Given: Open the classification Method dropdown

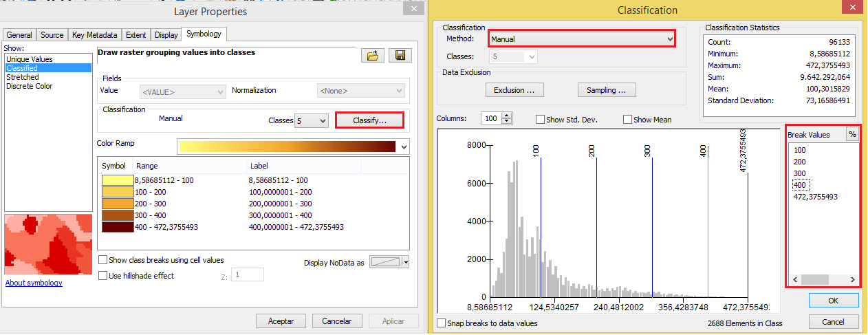Looking at the screenshot, I should click(581, 39).
